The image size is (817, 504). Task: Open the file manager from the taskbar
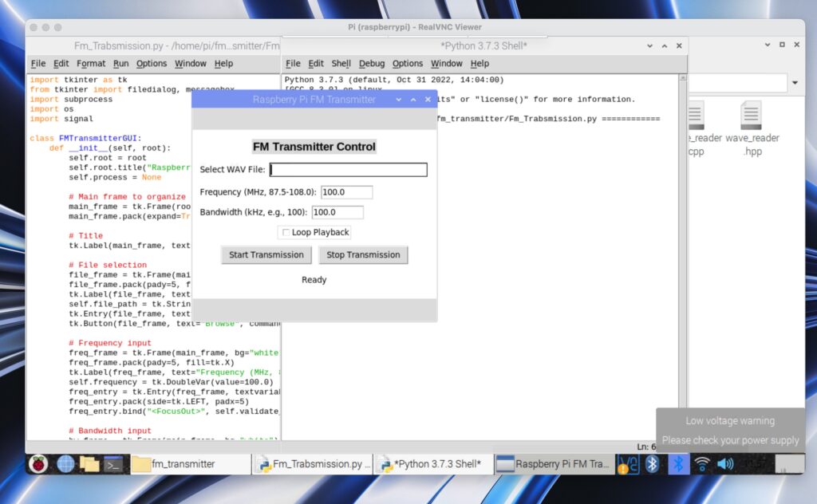pos(90,463)
